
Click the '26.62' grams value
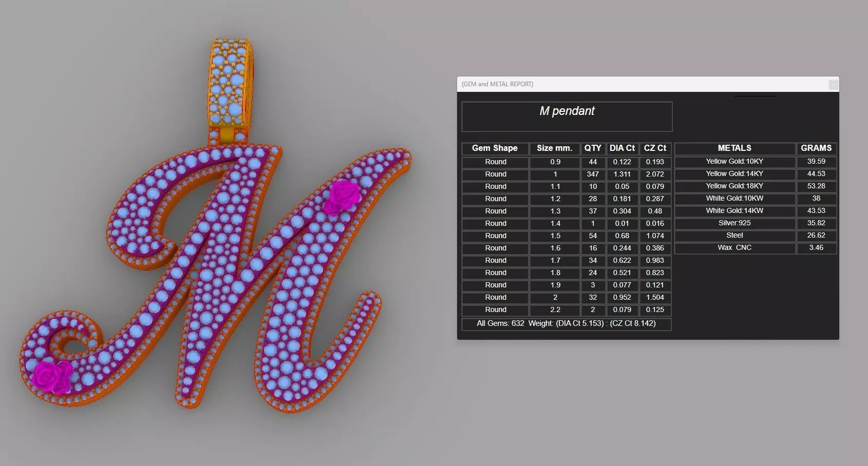pos(816,236)
